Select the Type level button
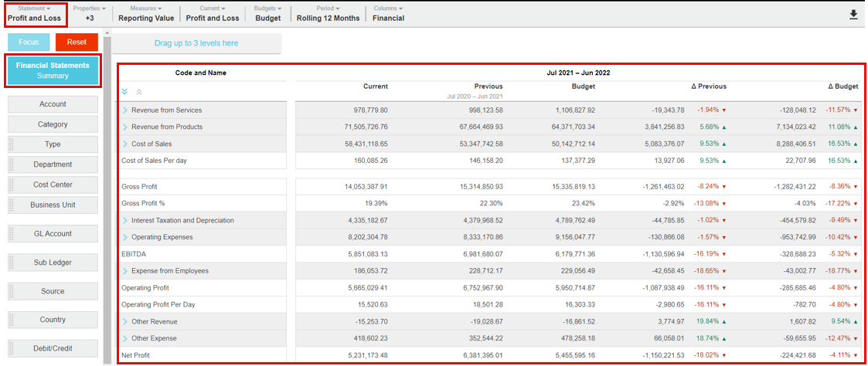The width and height of the screenshot is (868, 366). tap(53, 144)
